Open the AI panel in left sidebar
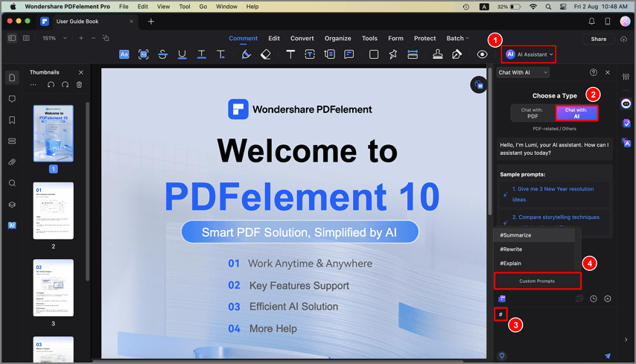Image resolution: width=636 pixels, height=364 pixels. click(12, 226)
